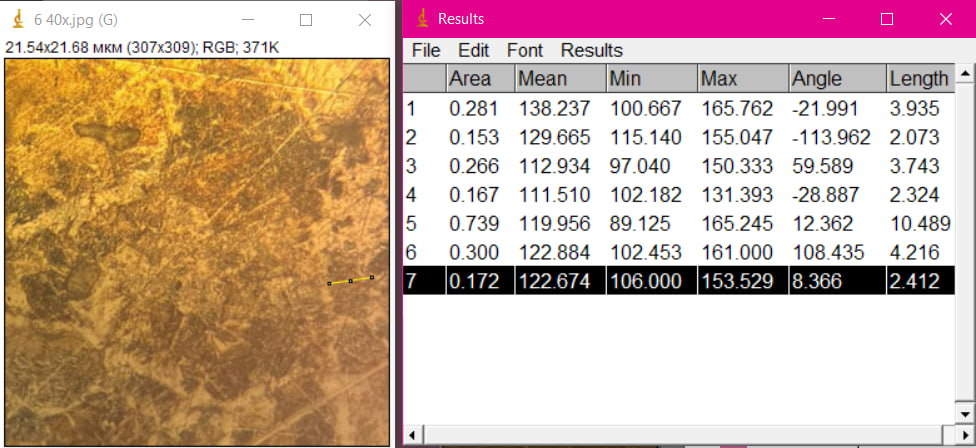Screen dimensions: 976x448
Task: Select results row 6
Action: (x=678, y=253)
